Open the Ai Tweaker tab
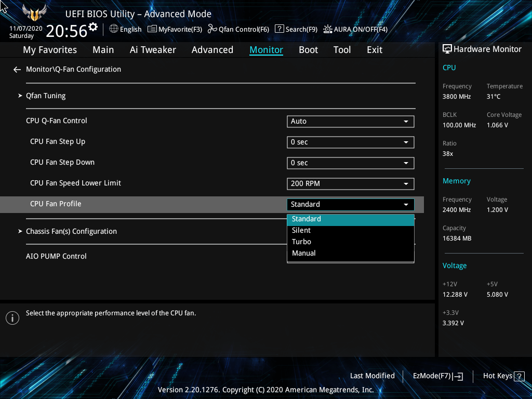 click(153, 50)
